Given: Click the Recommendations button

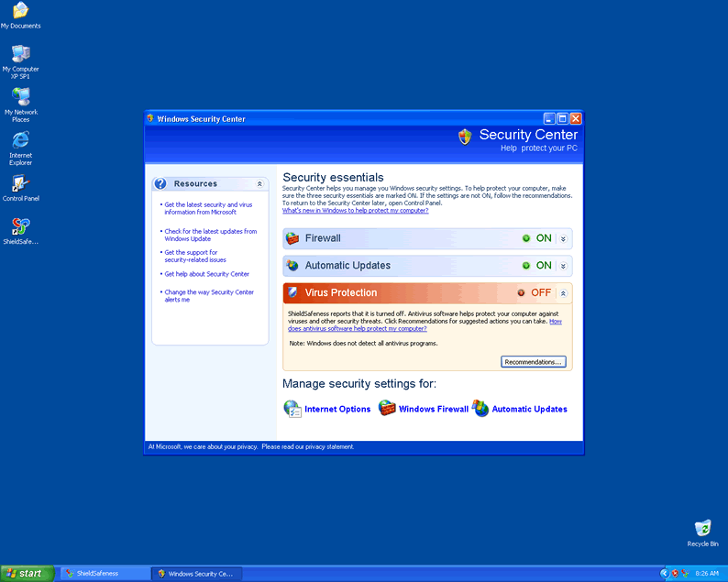Looking at the screenshot, I should click(x=534, y=362).
